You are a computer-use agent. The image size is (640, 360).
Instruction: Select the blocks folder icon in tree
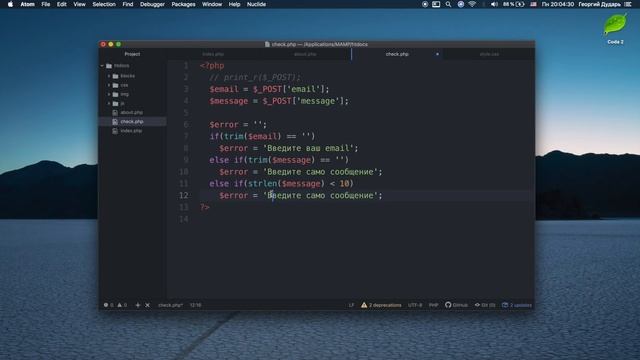pos(116,76)
